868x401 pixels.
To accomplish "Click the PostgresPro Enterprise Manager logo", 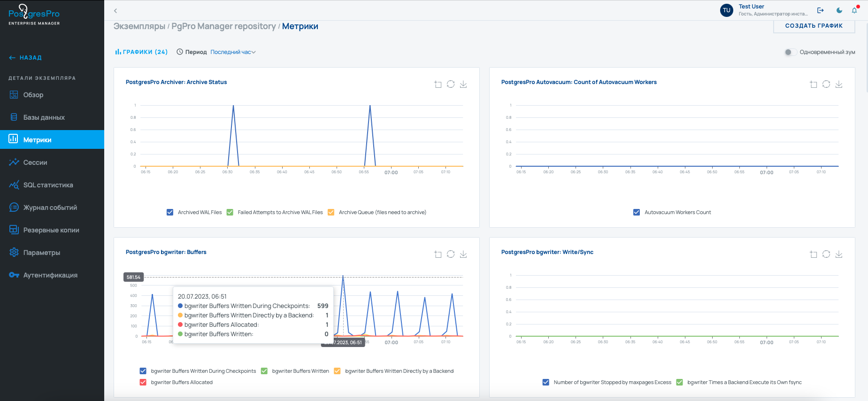I will pos(34,15).
